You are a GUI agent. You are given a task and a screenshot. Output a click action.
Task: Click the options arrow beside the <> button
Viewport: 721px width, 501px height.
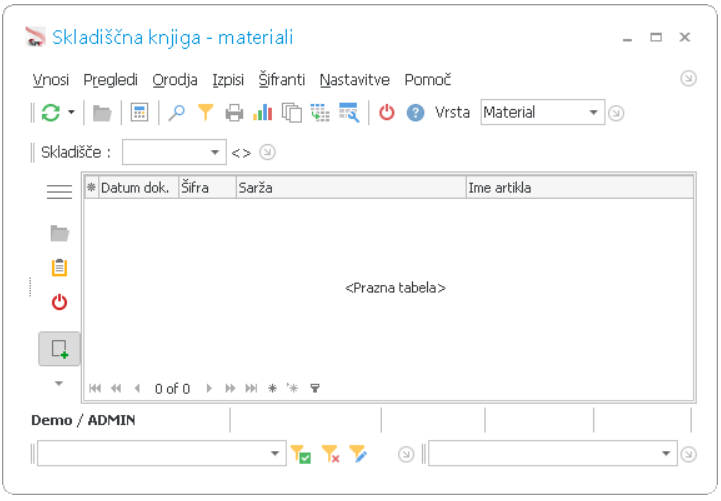point(268,152)
